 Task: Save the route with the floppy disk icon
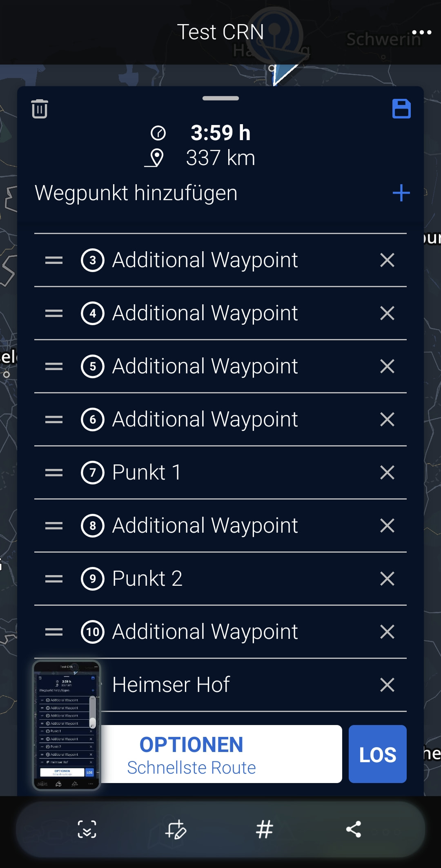pos(401,109)
